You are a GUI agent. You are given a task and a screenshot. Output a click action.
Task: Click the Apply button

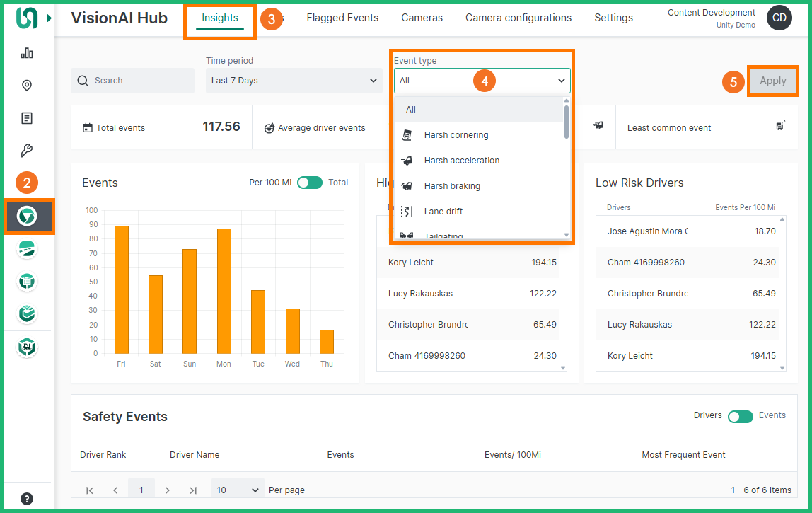(x=772, y=81)
